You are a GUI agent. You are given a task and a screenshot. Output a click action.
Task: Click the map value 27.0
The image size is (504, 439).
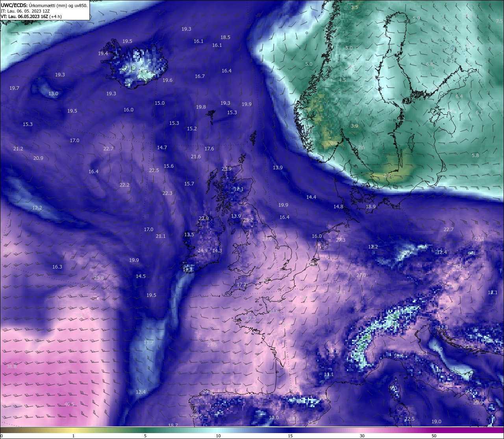[361, 275]
